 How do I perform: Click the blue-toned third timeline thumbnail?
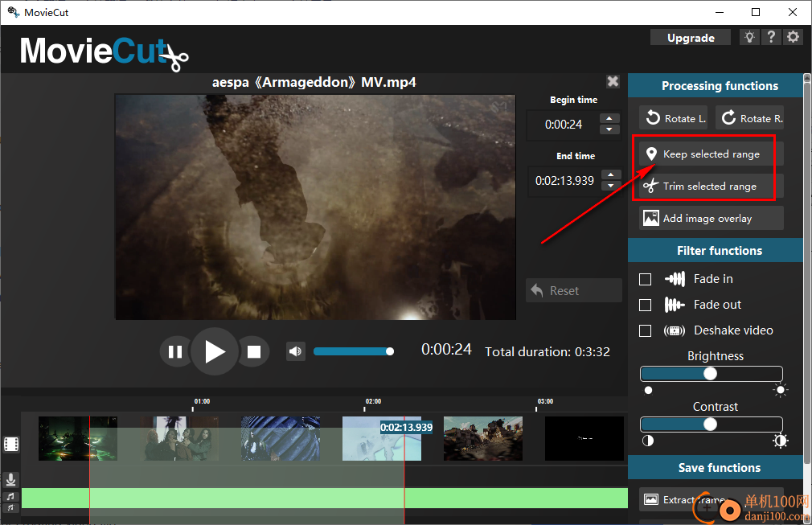(x=281, y=438)
